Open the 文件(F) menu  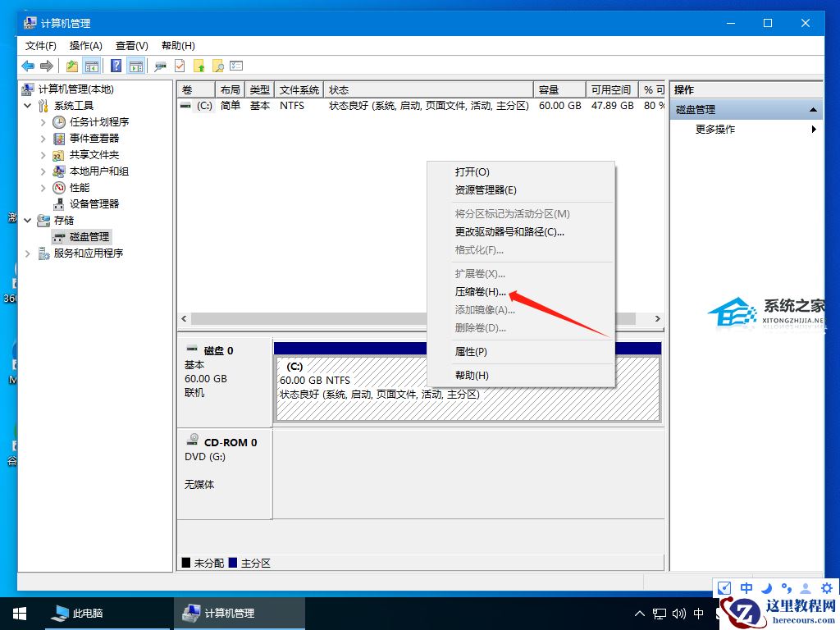(41, 46)
